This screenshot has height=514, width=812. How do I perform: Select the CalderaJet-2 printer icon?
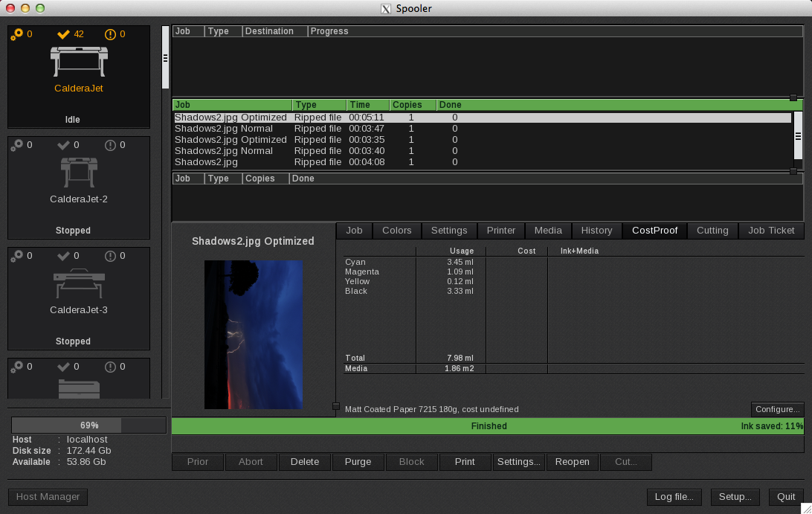point(79,173)
